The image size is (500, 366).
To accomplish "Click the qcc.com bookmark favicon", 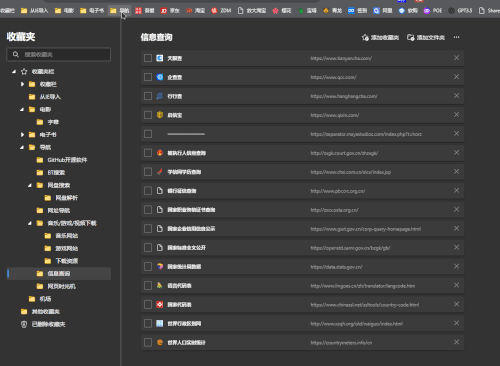I will pyautogui.click(x=160, y=77).
